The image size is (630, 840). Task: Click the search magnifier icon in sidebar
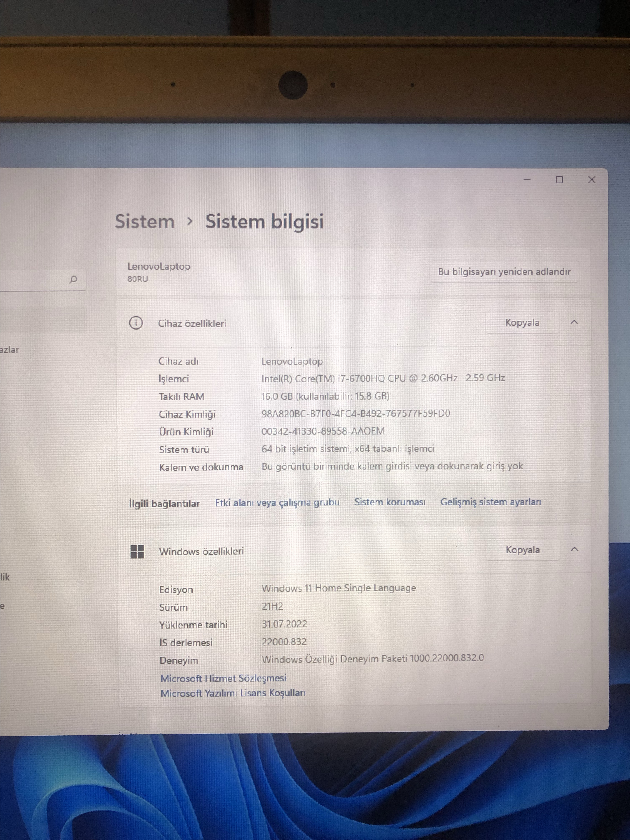pyautogui.click(x=73, y=280)
